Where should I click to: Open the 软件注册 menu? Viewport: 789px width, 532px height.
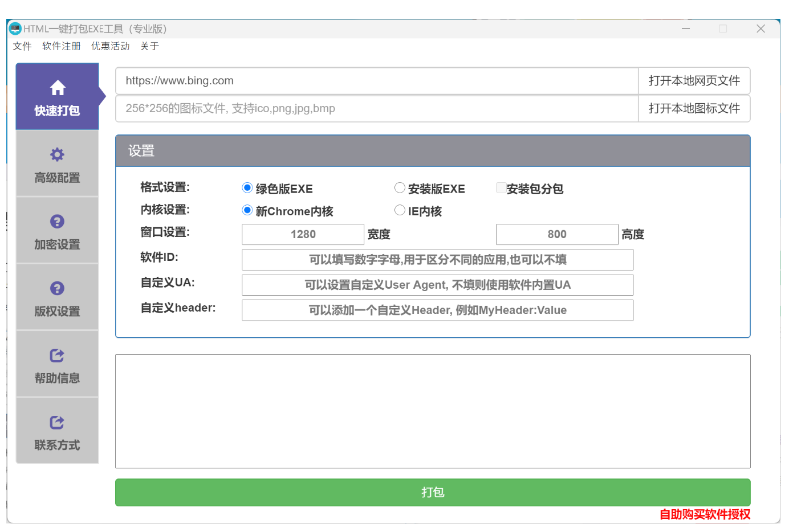pyautogui.click(x=61, y=46)
